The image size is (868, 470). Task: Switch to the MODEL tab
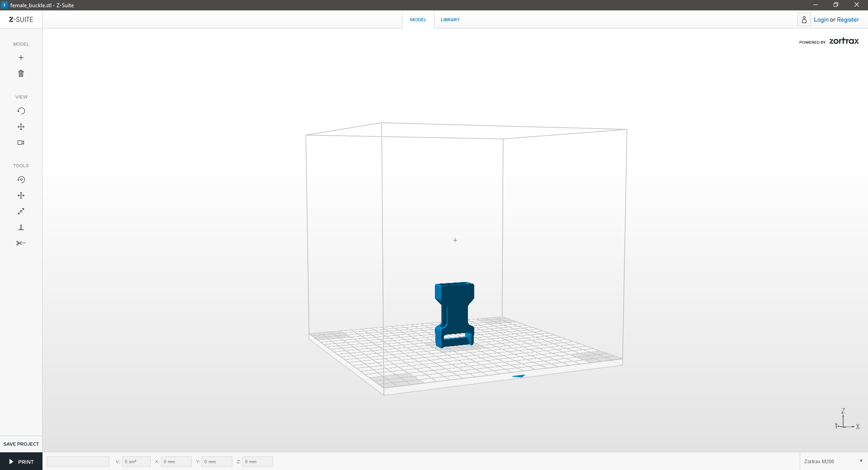(418, 20)
